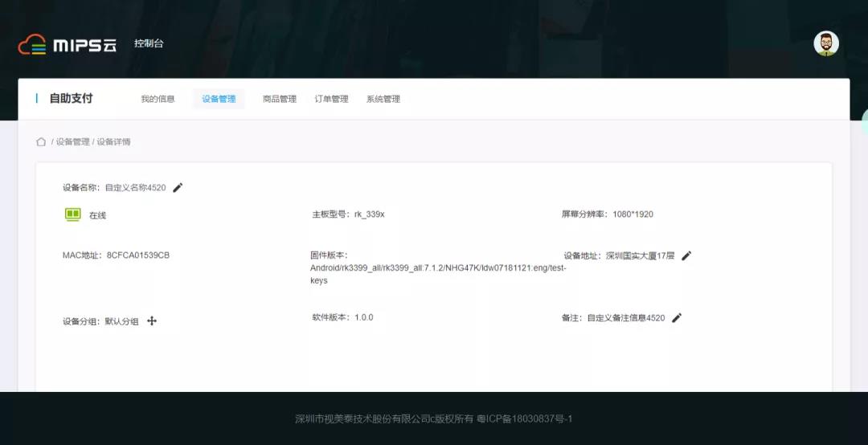Edit device address with pencil icon
868x445 pixels.
click(x=686, y=255)
